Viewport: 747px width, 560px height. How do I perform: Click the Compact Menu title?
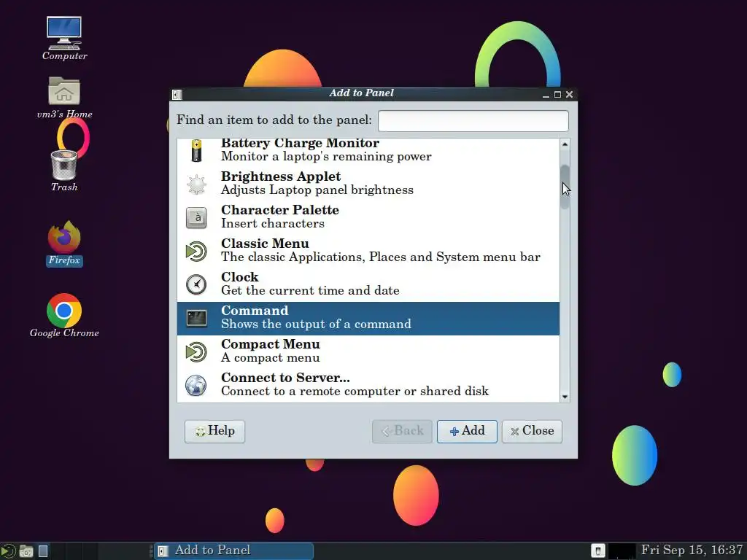[270, 344]
